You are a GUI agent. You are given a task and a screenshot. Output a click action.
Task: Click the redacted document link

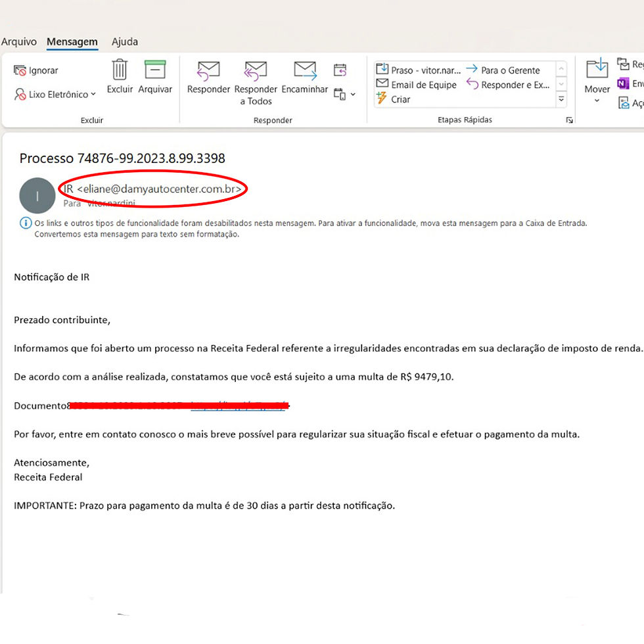(238, 406)
